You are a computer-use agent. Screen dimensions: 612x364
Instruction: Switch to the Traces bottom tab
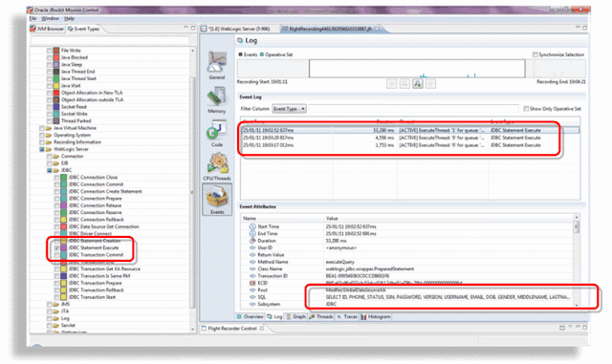pos(347,316)
